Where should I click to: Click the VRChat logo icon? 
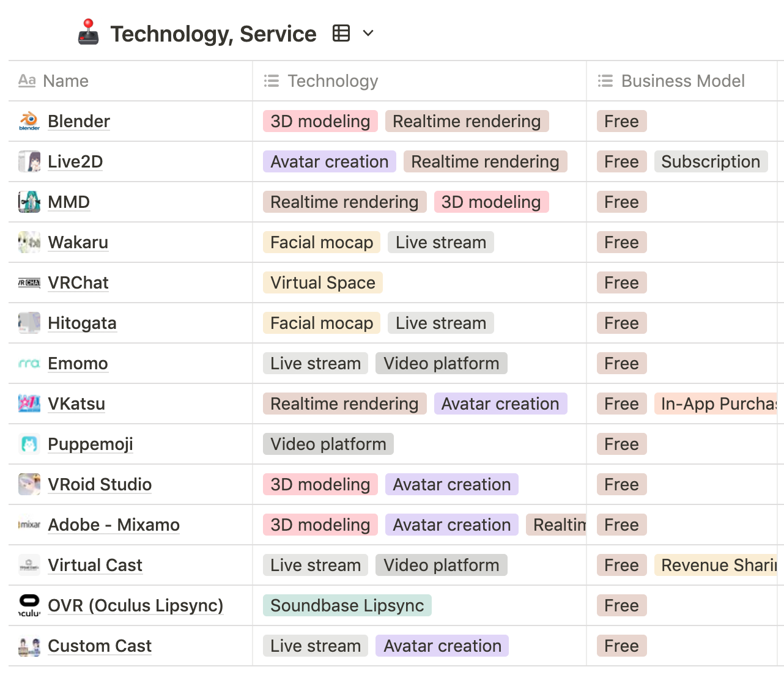pyautogui.click(x=29, y=282)
